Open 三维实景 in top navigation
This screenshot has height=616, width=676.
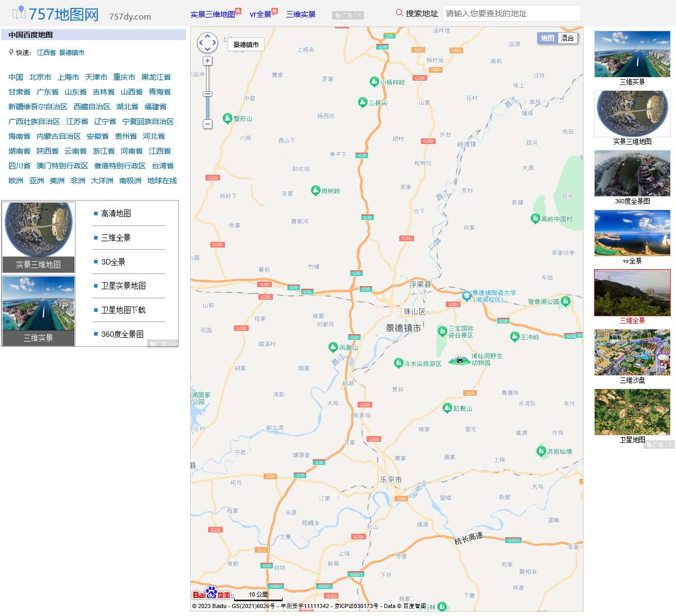click(x=301, y=14)
